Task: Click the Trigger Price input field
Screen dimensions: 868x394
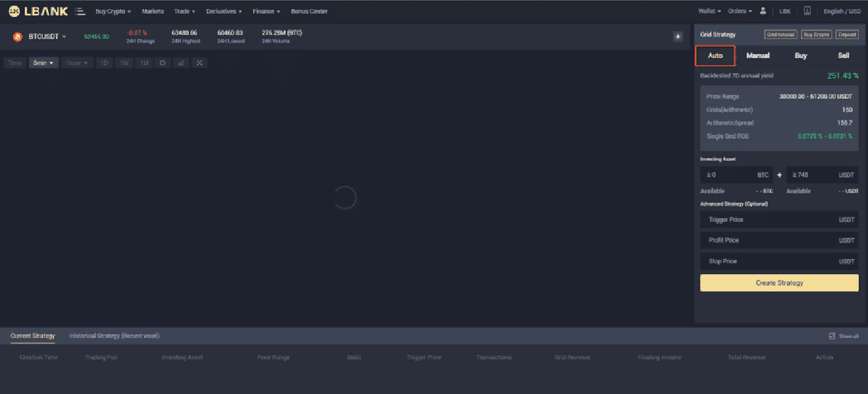Action: pos(779,219)
